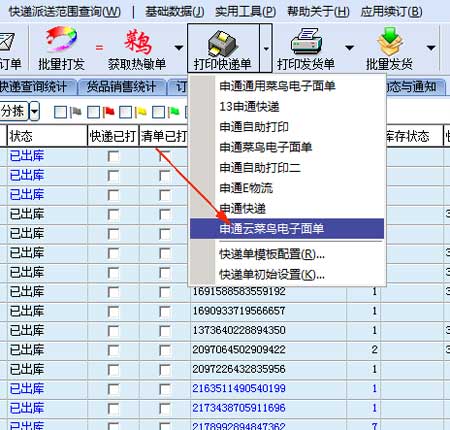Click the 清单已打 column header

tap(164, 136)
